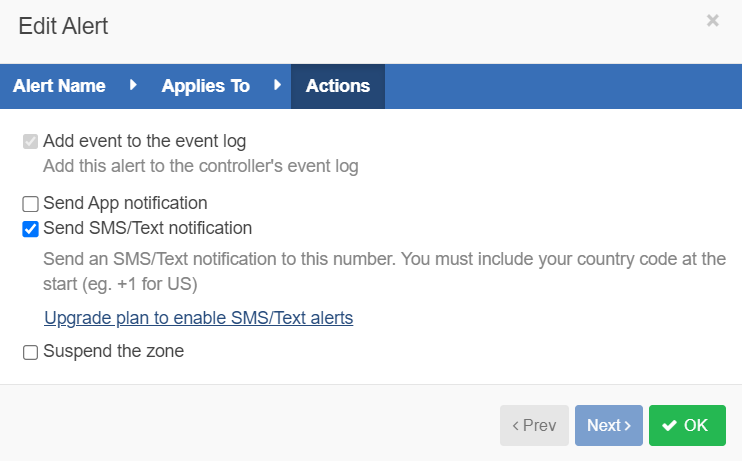
Task: Go to the Alert Name step
Action: (59, 86)
